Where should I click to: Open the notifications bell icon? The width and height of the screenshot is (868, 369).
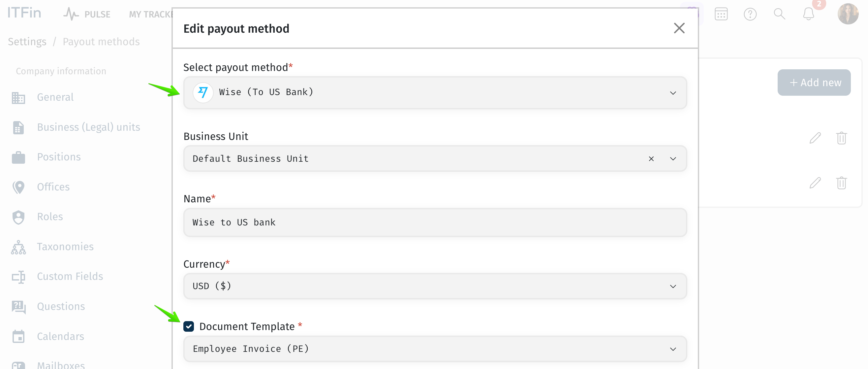pos(808,14)
